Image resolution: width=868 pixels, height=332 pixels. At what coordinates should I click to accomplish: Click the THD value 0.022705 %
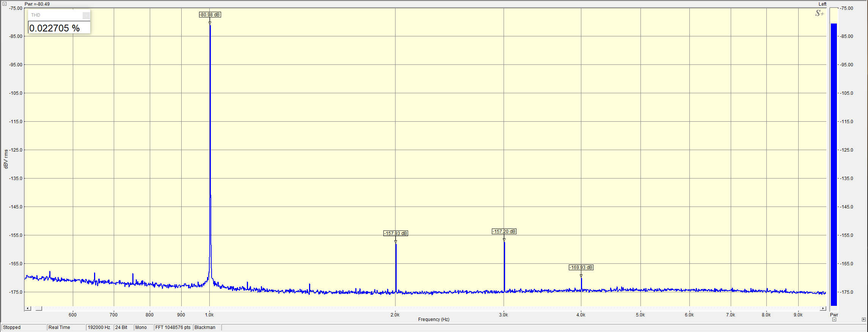pos(55,28)
